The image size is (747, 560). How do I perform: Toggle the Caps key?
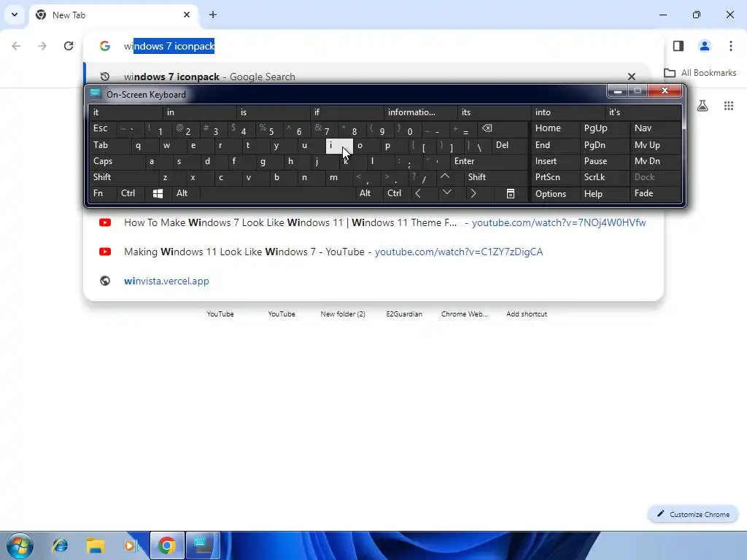click(x=116, y=161)
